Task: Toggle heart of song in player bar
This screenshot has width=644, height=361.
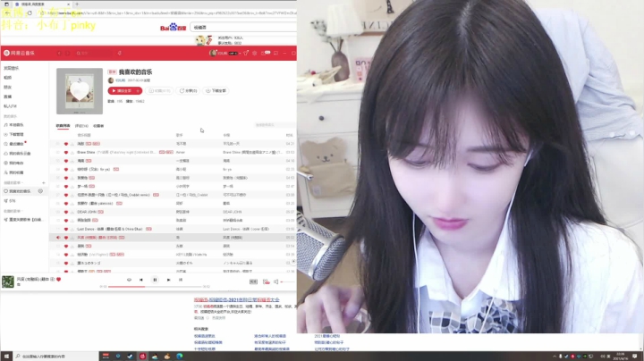Action: point(58,280)
